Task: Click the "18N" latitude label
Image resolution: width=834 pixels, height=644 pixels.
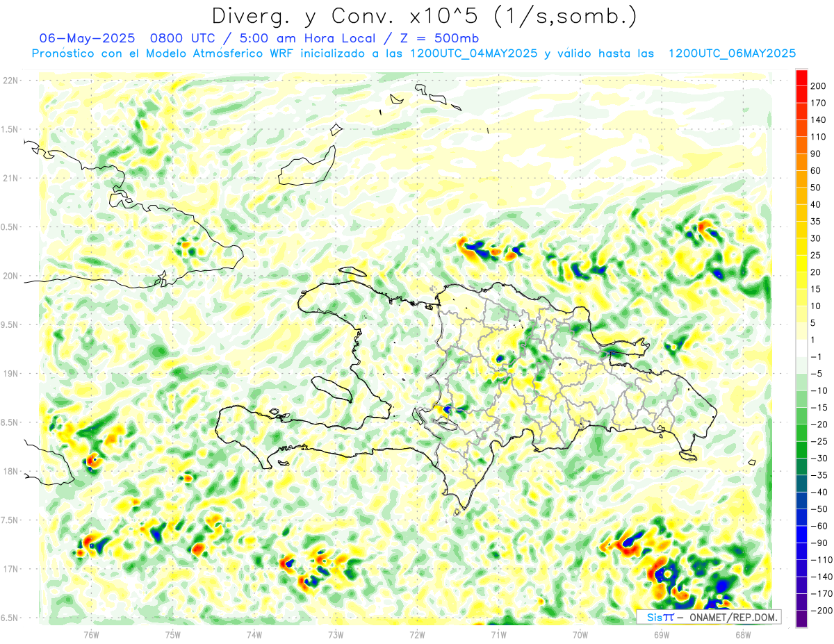Action: tap(10, 471)
